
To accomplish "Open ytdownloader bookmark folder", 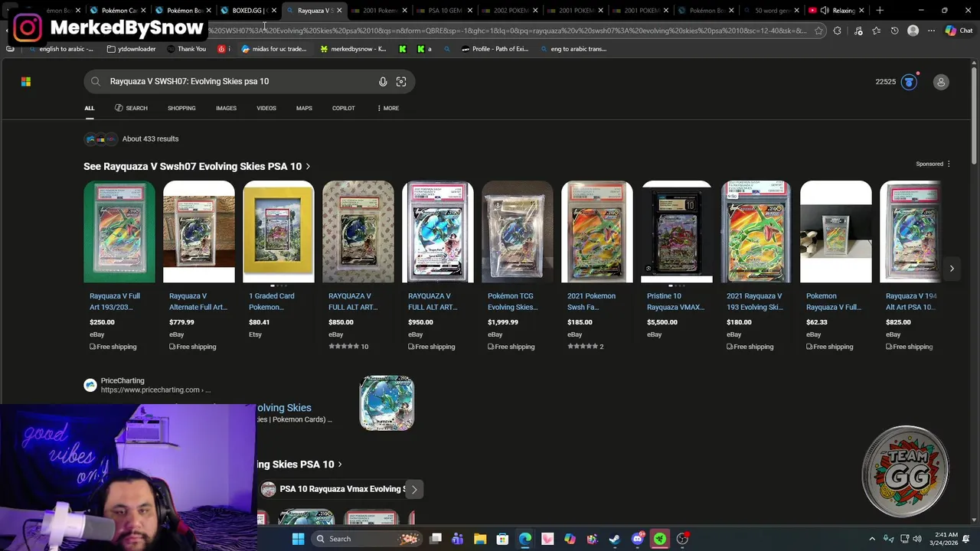I will (132, 49).
